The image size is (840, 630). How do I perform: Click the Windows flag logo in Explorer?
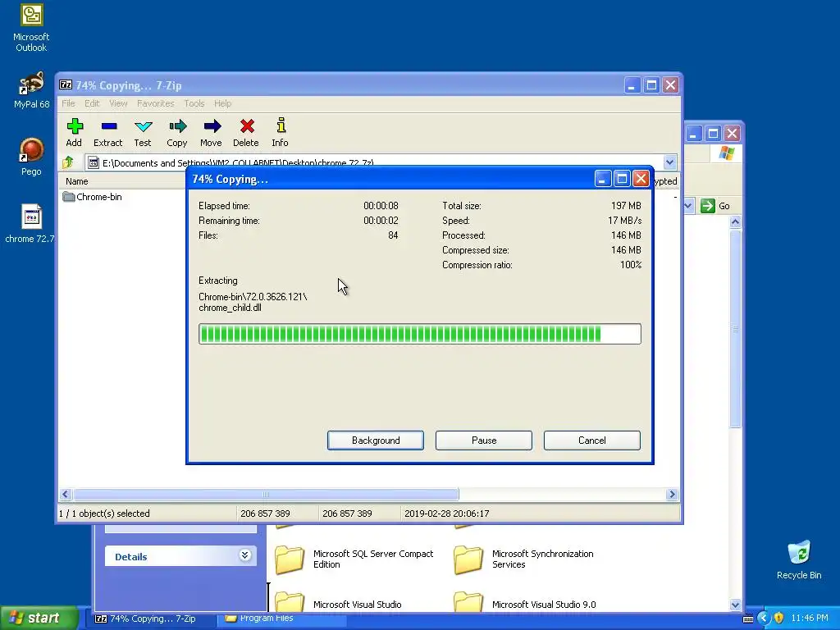click(x=727, y=153)
